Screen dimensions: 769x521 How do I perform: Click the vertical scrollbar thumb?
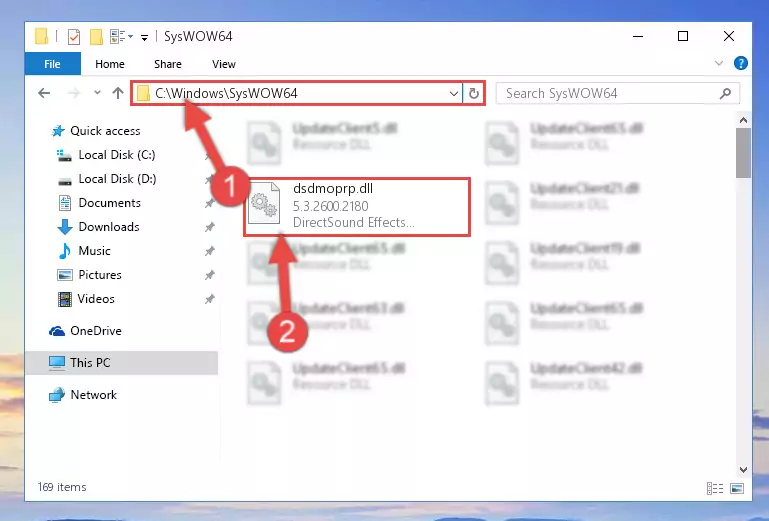tap(743, 153)
